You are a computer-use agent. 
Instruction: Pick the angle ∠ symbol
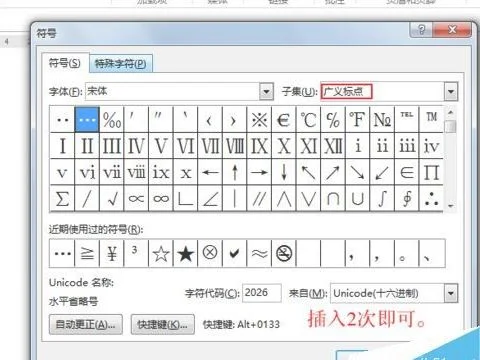pos(210,198)
